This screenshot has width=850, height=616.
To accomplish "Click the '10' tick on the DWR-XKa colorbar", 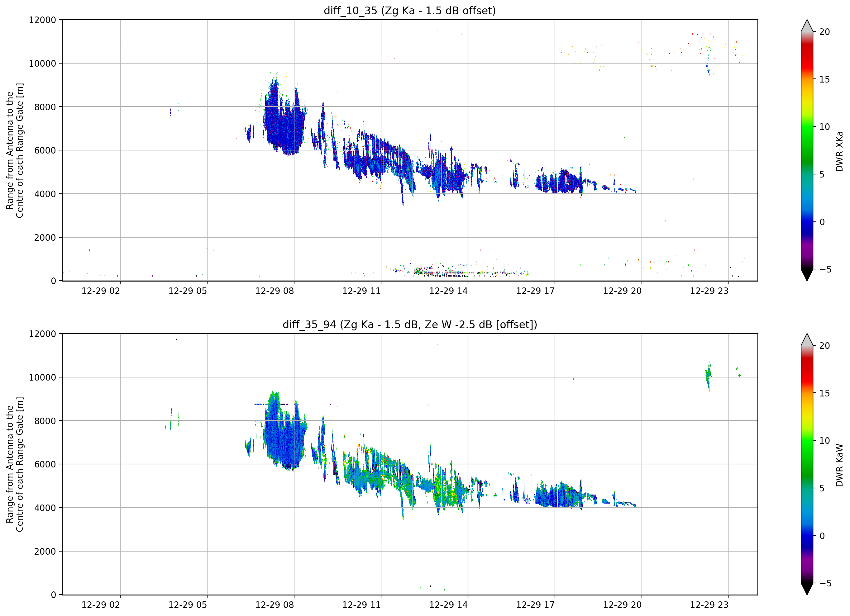I will click(x=824, y=127).
